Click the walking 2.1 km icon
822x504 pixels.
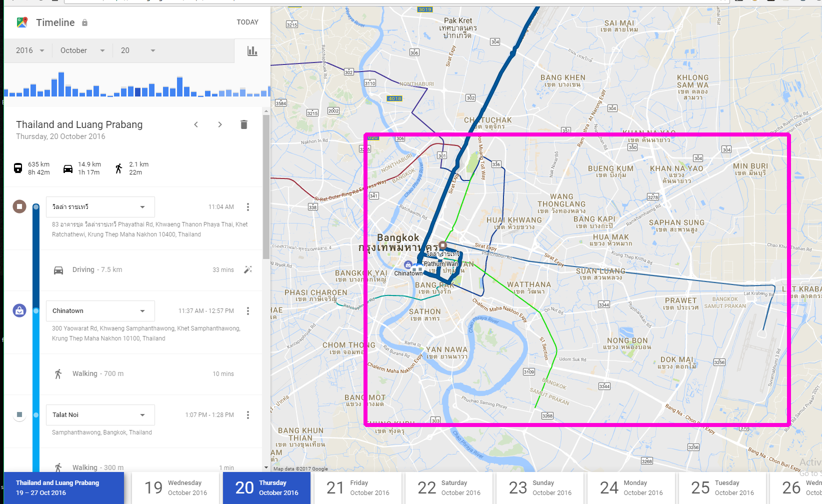pos(118,168)
